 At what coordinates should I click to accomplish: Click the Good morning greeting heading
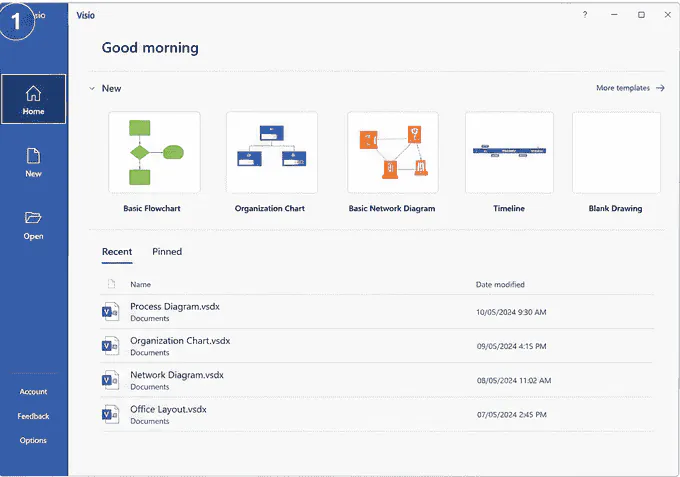[x=150, y=48]
